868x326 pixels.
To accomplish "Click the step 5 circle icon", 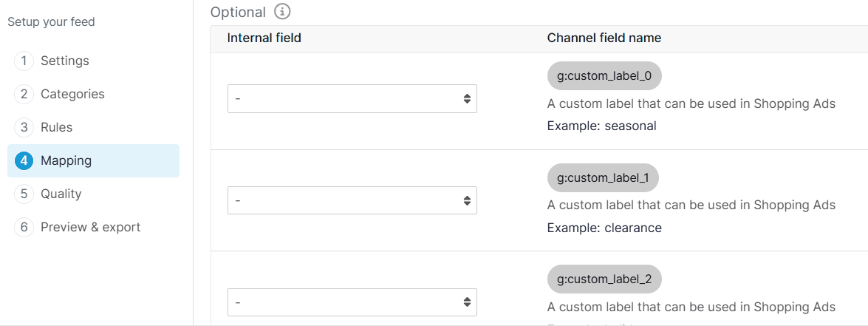I will pyautogui.click(x=24, y=194).
